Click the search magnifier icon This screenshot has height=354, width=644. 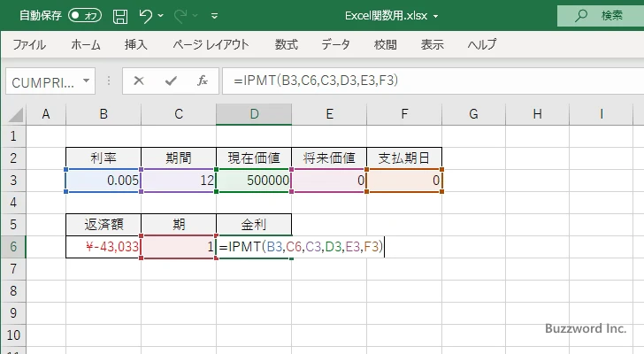(x=581, y=15)
